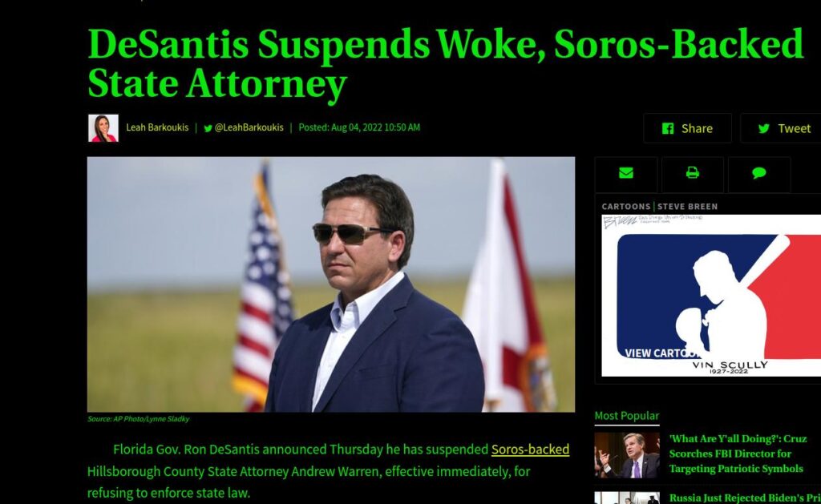Visit @LeahBarkoukis Twitter handle link

(249, 127)
